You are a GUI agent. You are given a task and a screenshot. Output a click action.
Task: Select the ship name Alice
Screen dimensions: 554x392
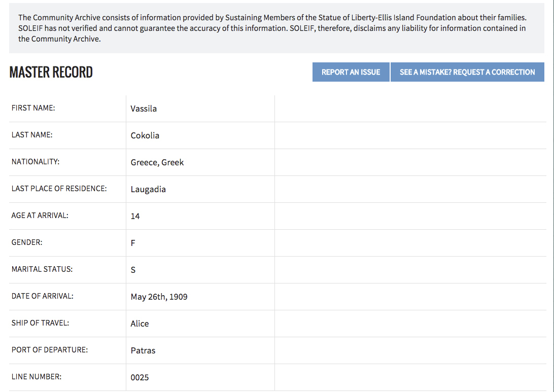coord(140,324)
